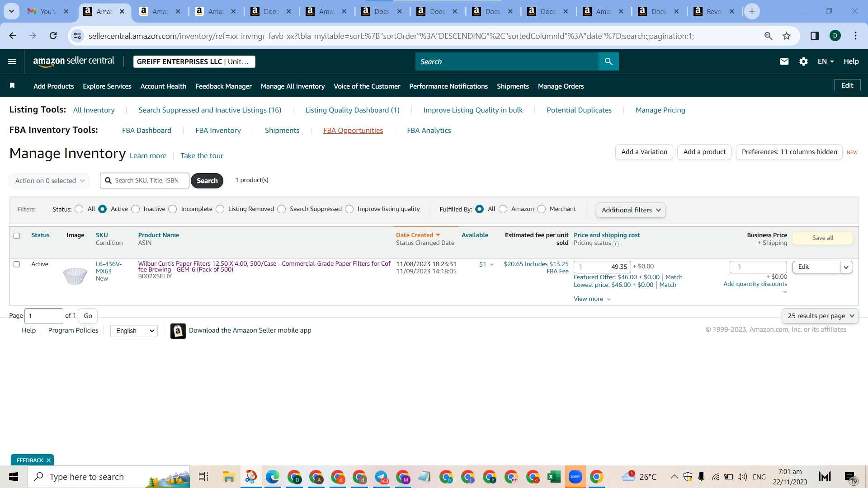The height and width of the screenshot is (488, 868).
Task: Open Chrome side panel icon
Action: coord(815,36)
